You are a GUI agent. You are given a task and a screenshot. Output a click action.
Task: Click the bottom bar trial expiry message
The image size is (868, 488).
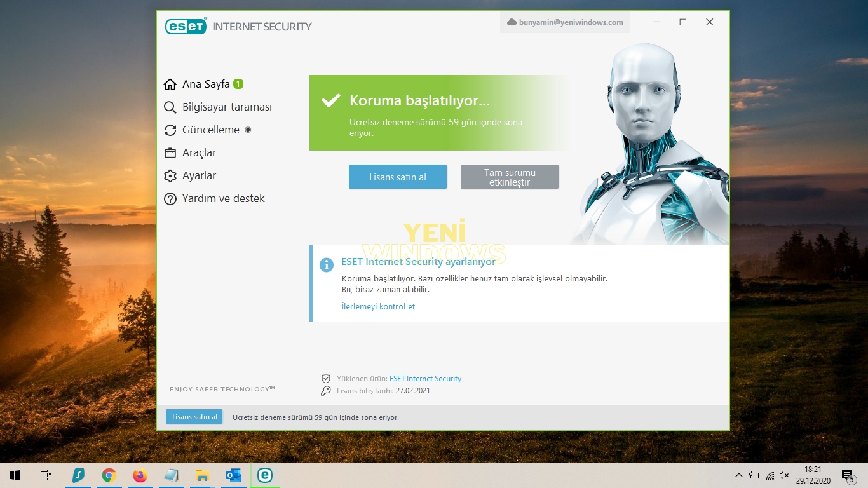pyautogui.click(x=316, y=417)
